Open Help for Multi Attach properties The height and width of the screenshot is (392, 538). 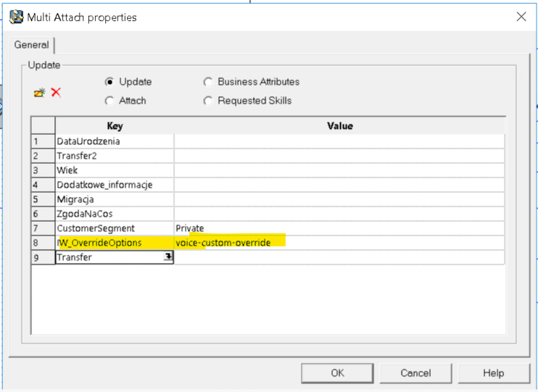tap(493, 373)
